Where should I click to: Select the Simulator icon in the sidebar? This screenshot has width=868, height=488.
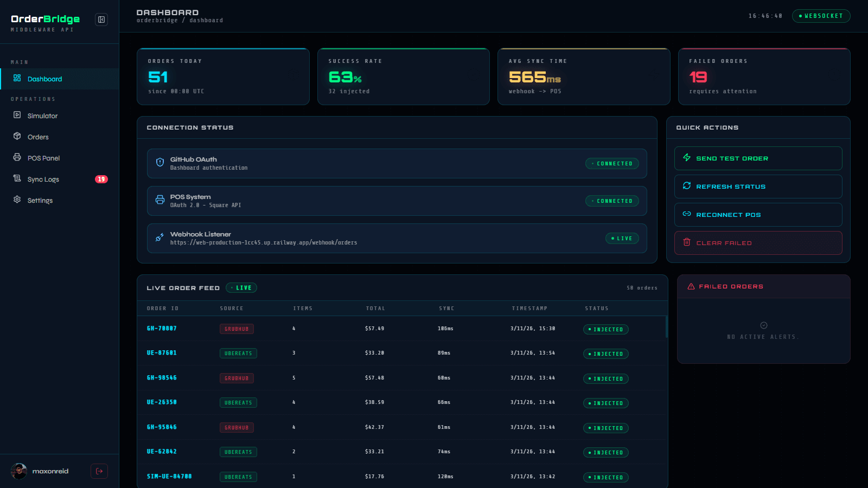tap(18, 115)
